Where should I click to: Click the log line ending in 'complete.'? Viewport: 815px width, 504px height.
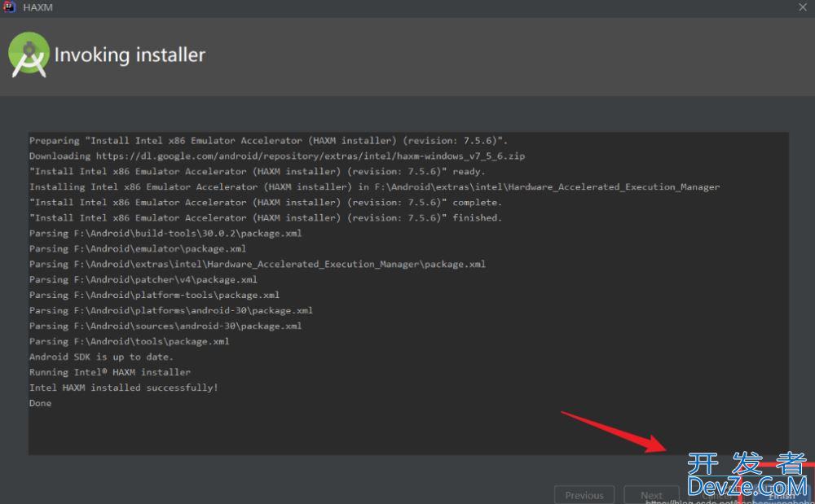pyautogui.click(x=266, y=203)
